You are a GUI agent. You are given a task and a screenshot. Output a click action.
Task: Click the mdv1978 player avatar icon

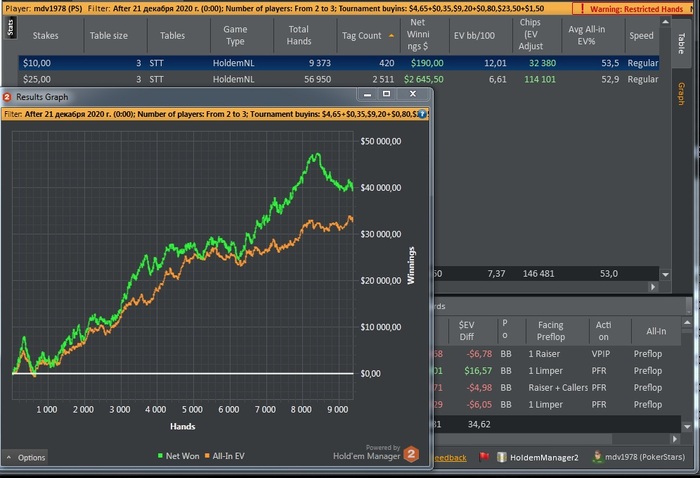(597, 457)
